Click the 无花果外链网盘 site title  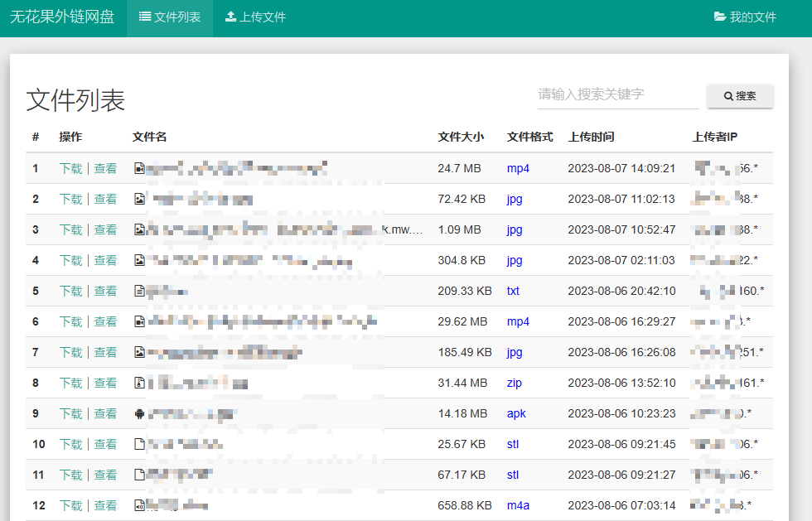(x=62, y=17)
